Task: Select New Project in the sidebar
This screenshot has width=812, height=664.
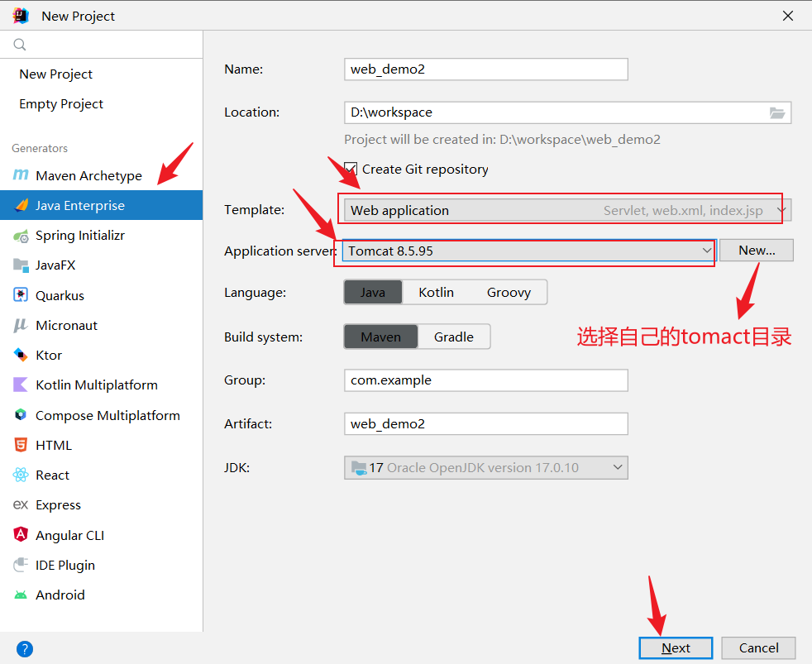Action: 55,74
